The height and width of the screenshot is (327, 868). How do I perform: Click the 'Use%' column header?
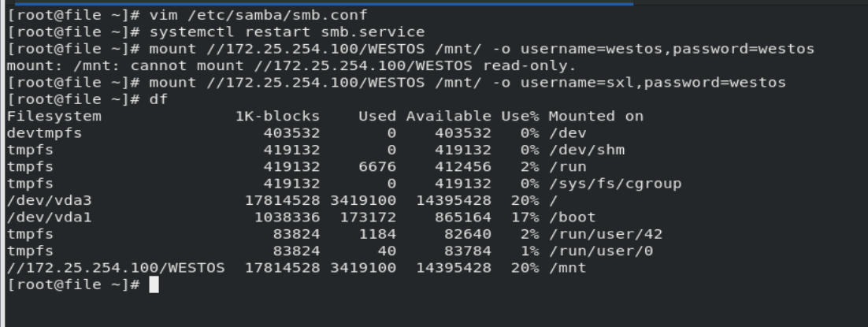(520, 117)
